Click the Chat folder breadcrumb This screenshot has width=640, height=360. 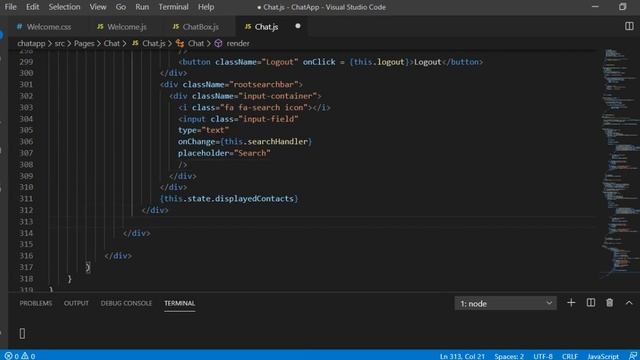pyautogui.click(x=111, y=43)
